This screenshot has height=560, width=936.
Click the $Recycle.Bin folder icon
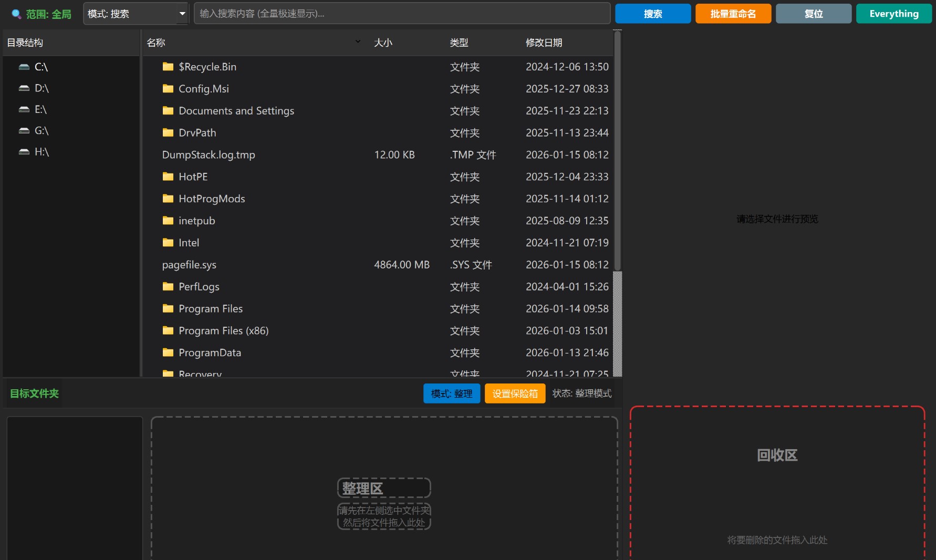[x=168, y=67]
